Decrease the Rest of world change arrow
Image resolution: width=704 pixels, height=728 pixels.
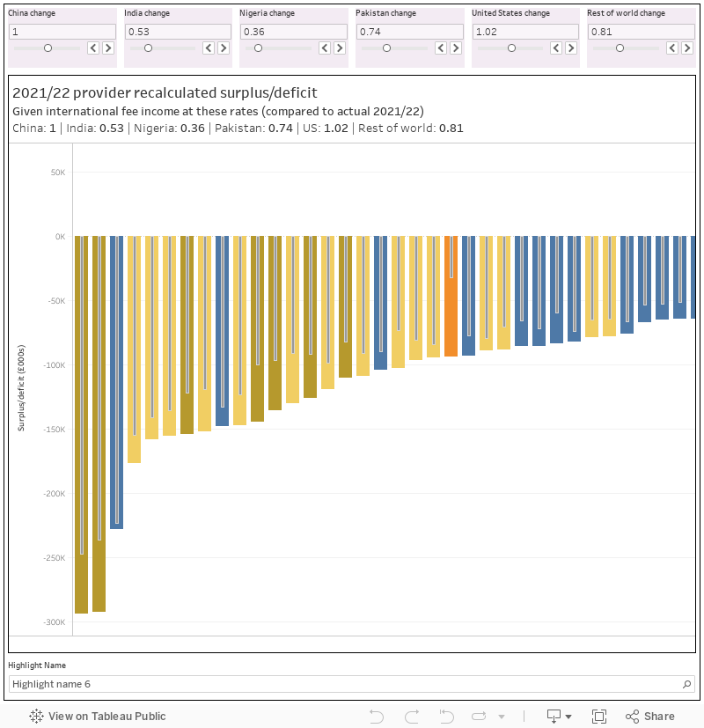tap(672, 48)
